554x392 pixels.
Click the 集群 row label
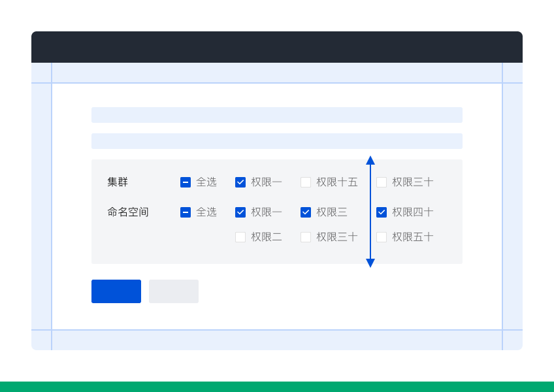click(x=118, y=182)
